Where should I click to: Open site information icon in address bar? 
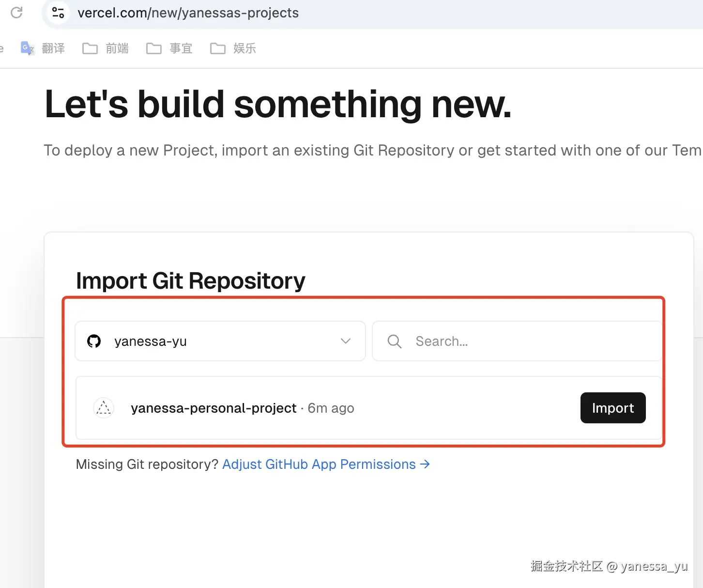[x=58, y=13]
